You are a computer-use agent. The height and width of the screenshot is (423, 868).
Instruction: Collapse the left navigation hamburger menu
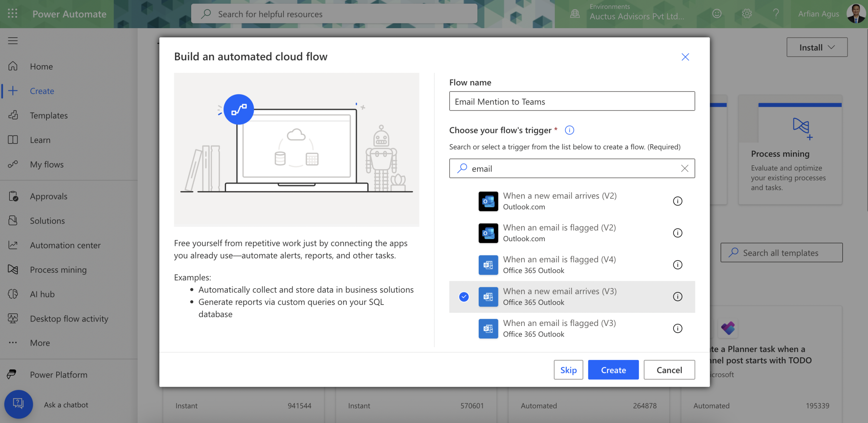tap(13, 41)
